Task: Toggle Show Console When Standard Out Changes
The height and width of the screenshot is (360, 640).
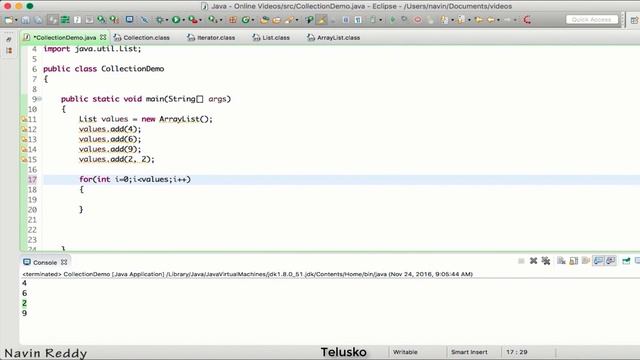Action: (598, 261)
